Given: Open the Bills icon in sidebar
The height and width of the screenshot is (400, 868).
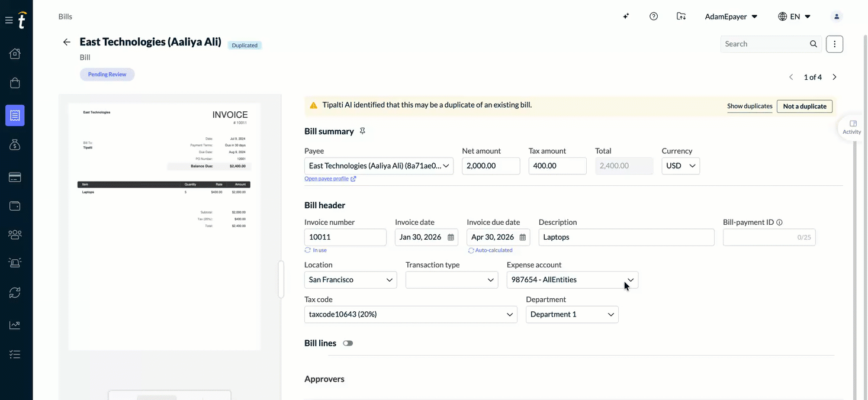Looking at the screenshot, I should pos(15,115).
